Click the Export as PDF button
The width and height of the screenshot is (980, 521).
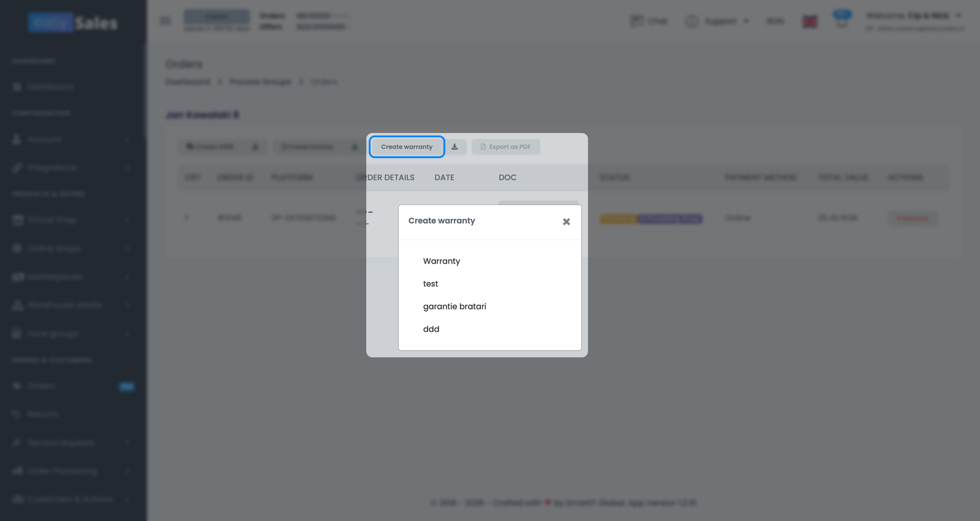(x=506, y=147)
